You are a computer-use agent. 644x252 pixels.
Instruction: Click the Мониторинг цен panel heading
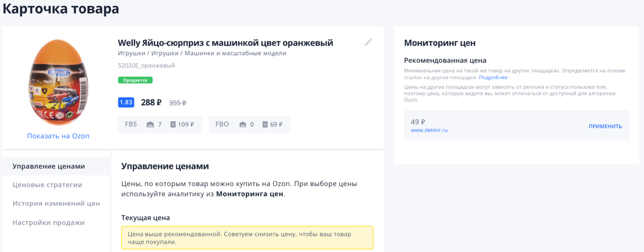(x=440, y=43)
